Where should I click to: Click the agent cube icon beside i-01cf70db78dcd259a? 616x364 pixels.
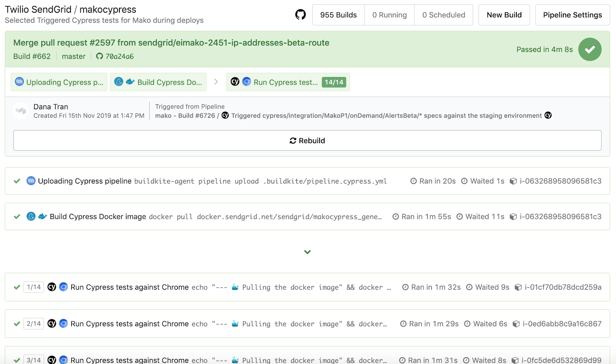[518, 287]
